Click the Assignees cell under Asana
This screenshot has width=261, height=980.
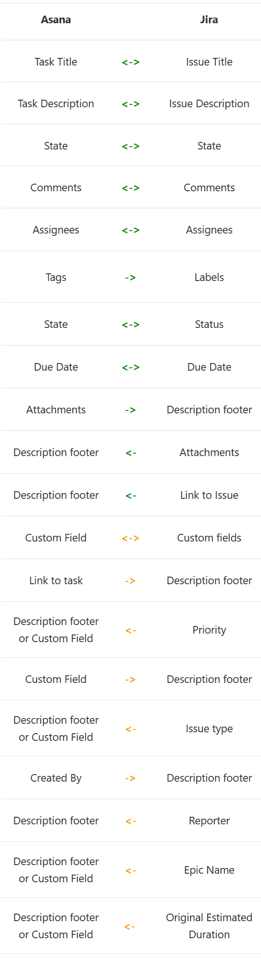[x=56, y=230]
